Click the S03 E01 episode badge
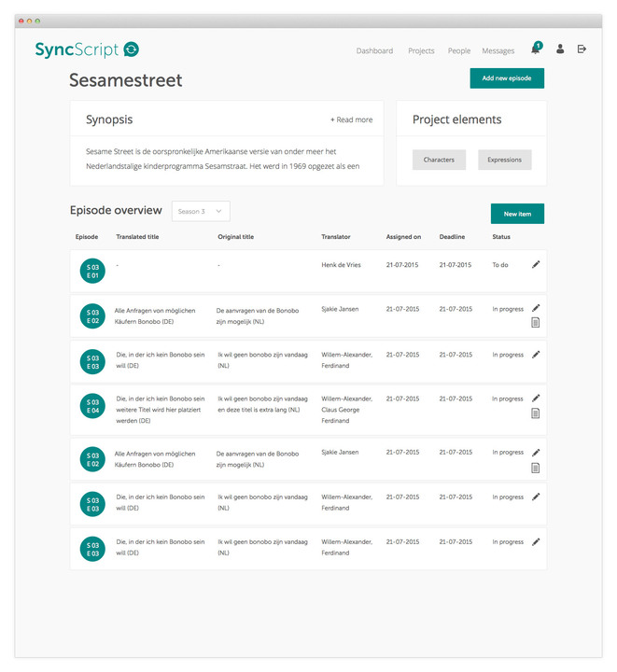This screenshot has height=672, width=617. [92, 271]
